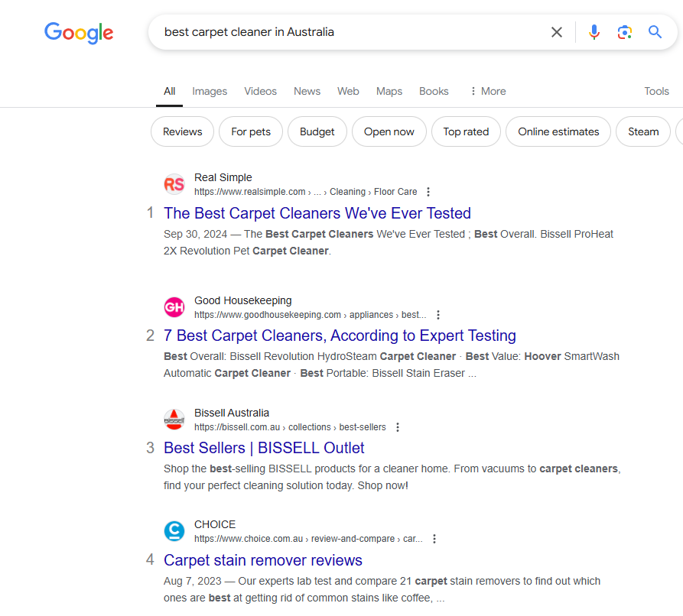Open Carpet stain remover reviews result
The height and width of the screenshot is (616, 683).
[263, 560]
